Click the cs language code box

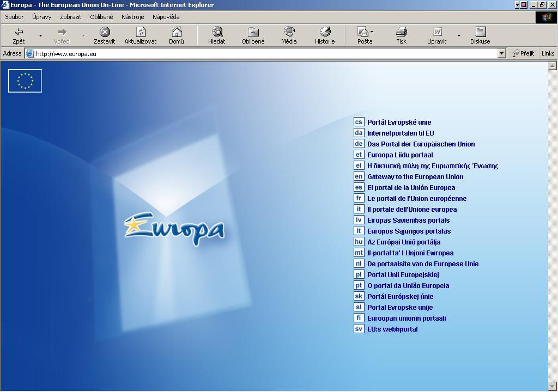359,122
